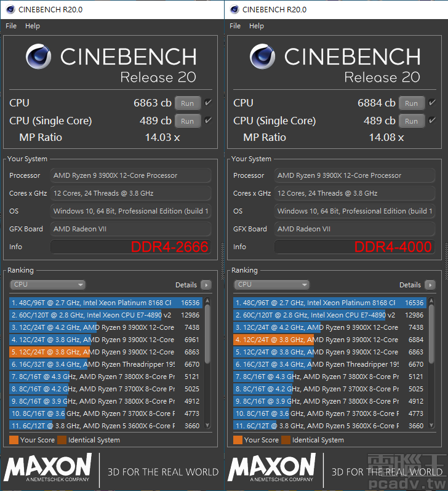
Task: Click orange Your Score swatch in left window
Action: (14, 440)
